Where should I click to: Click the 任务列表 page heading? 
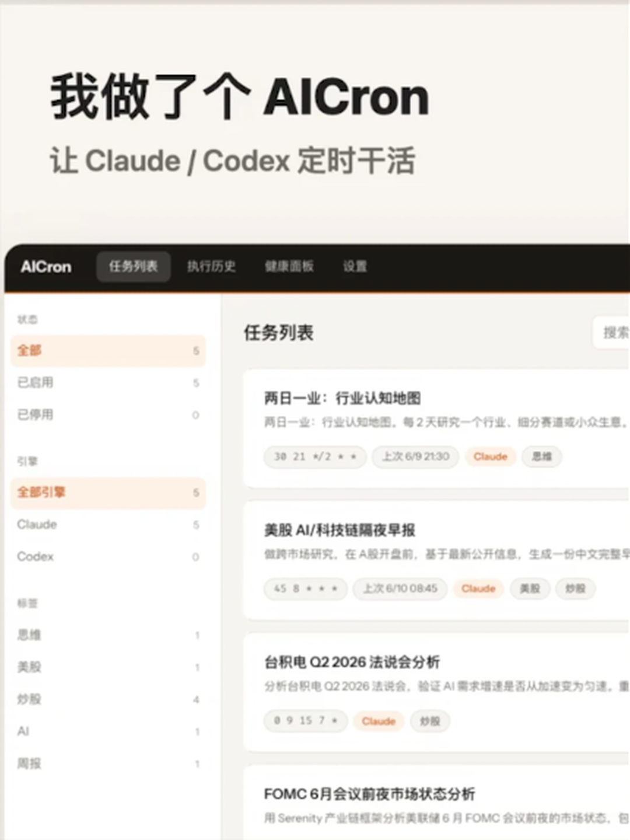279,333
